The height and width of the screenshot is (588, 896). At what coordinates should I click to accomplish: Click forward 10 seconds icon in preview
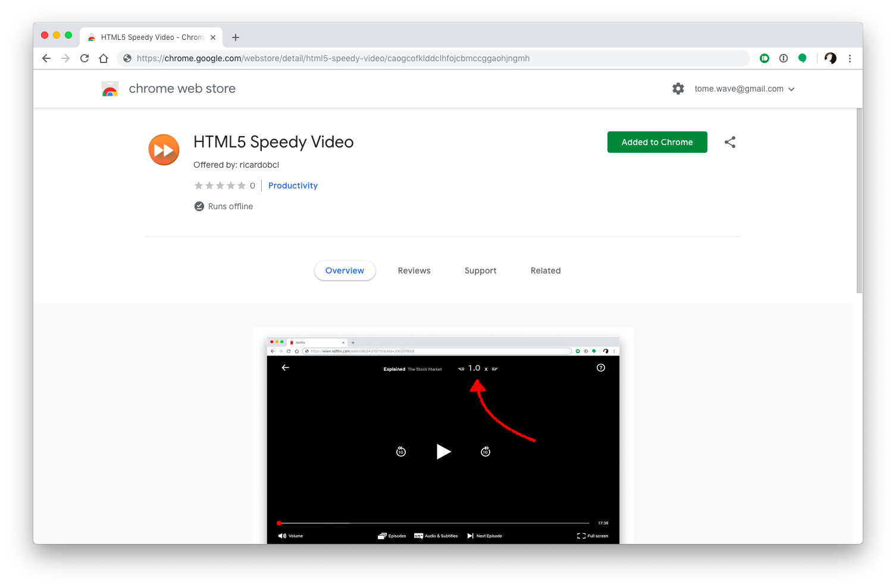(485, 452)
